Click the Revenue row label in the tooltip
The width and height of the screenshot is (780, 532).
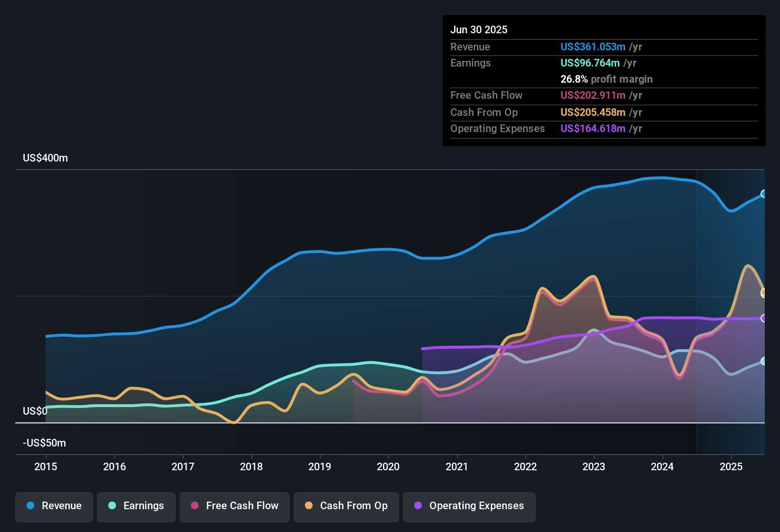click(x=470, y=47)
